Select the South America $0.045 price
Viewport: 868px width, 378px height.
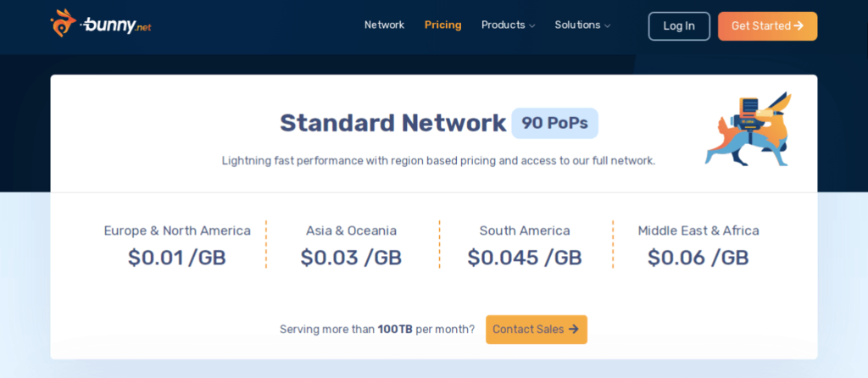point(525,258)
